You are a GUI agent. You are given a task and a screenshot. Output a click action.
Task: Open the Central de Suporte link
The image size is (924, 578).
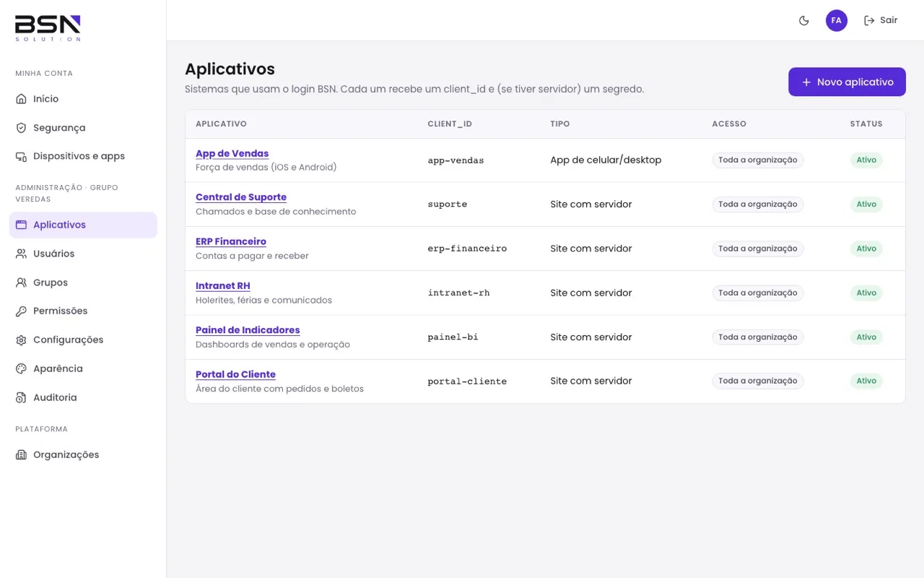(241, 197)
